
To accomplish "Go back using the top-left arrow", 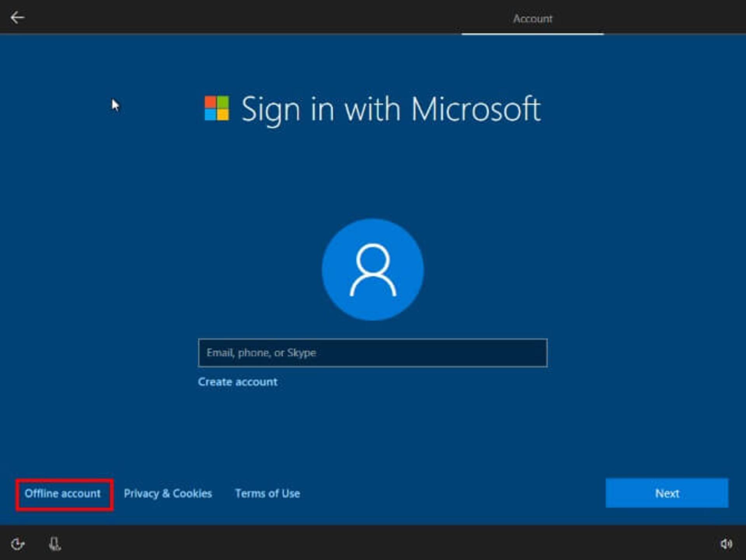I will pyautogui.click(x=17, y=17).
